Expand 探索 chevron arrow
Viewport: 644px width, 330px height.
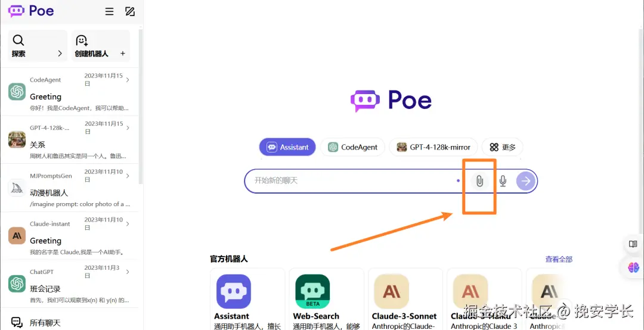point(60,54)
